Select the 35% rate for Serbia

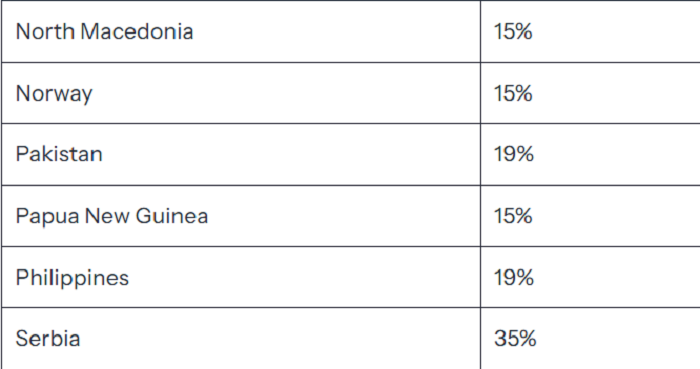tap(515, 338)
